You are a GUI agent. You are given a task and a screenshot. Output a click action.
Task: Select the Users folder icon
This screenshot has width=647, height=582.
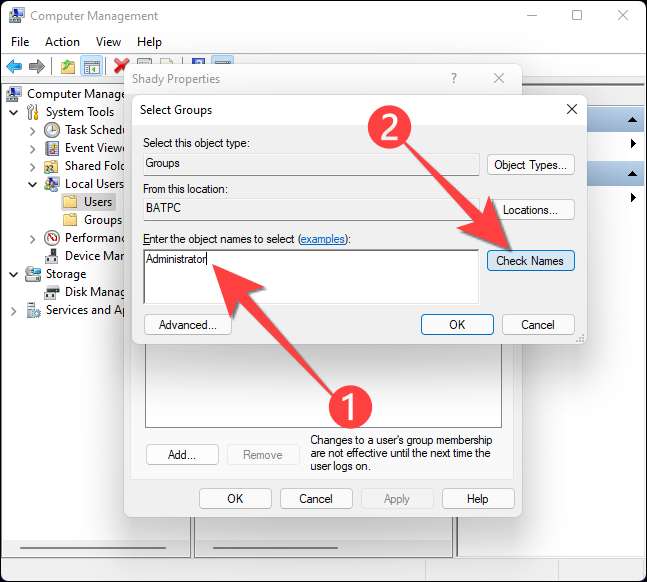[70, 202]
